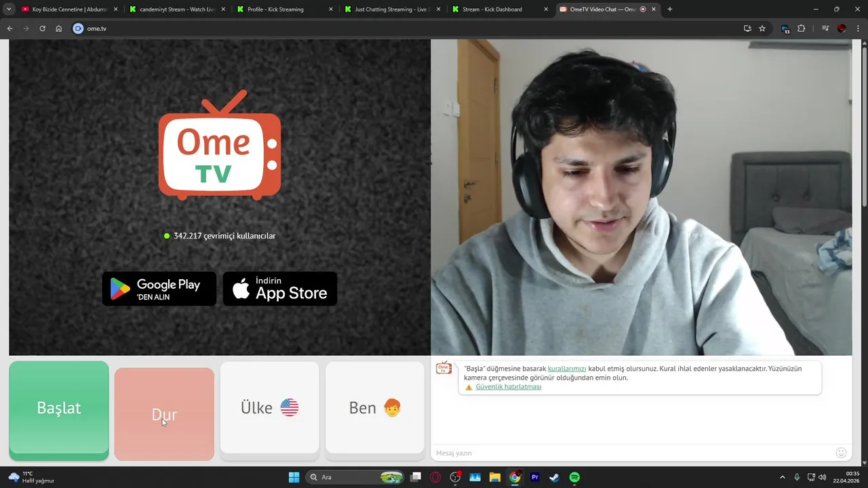Open the App Store download badge
868x488 pixels.
point(280,289)
